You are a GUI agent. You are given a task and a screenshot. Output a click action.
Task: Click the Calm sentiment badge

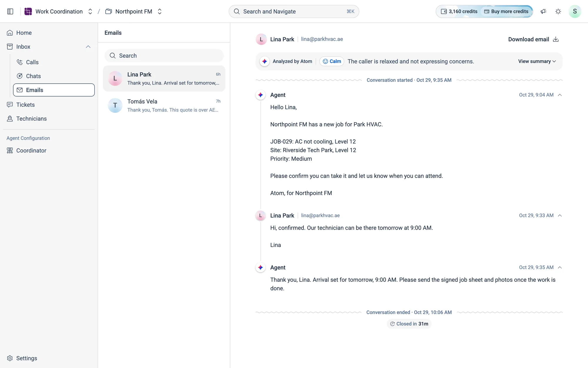(x=332, y=61)
